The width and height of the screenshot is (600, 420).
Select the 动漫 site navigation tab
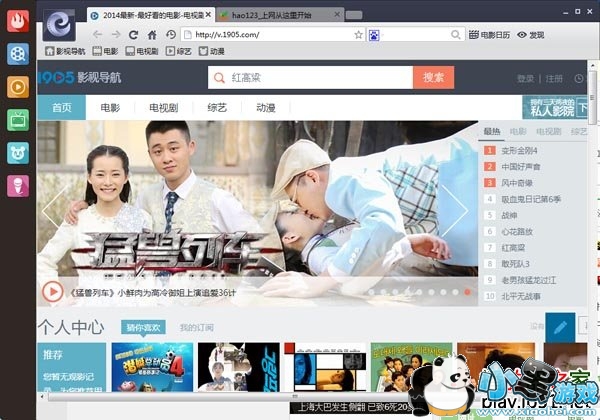point(266,107)
